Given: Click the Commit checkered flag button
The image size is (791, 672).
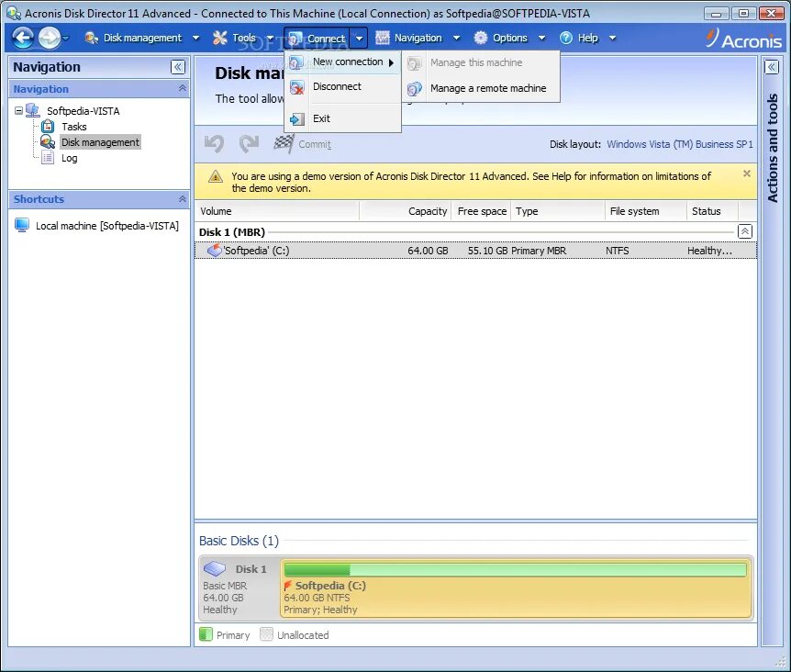Looking at the screenshot, I should point(302,144).
